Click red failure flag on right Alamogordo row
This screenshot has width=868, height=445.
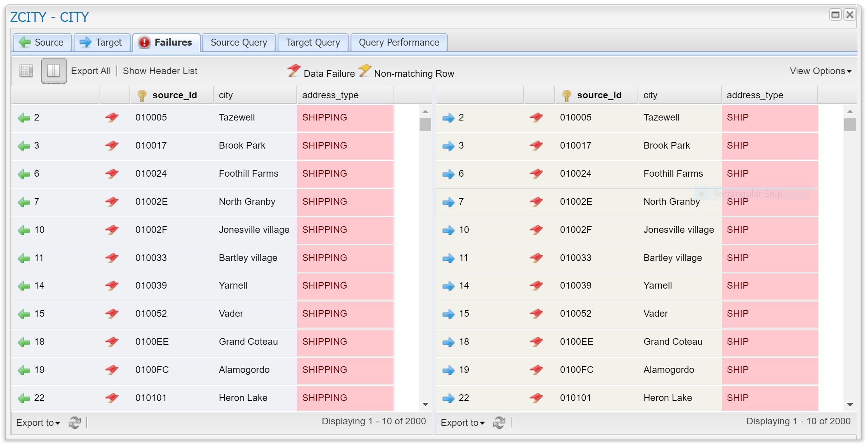coord(537,370)
